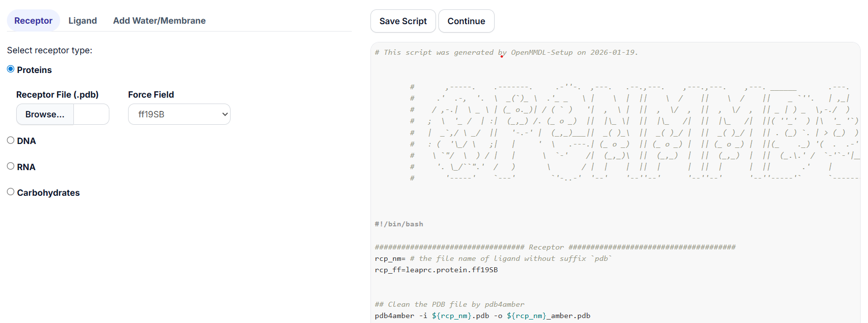868x323 pixels.
Task: Click the 'rcp_ff=leaprc.protein.ff19SB' script line
Action: point(436,270)
